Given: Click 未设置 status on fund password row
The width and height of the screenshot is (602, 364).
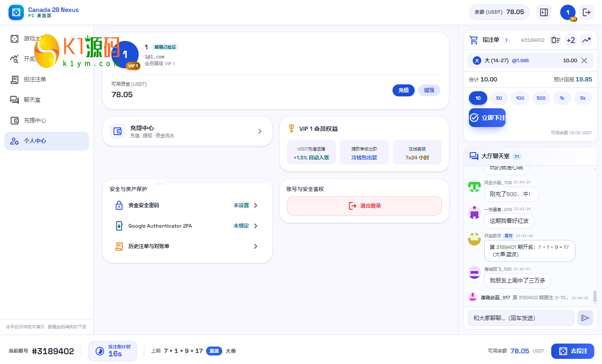Looking at the screenshot, I should point(241,205).
